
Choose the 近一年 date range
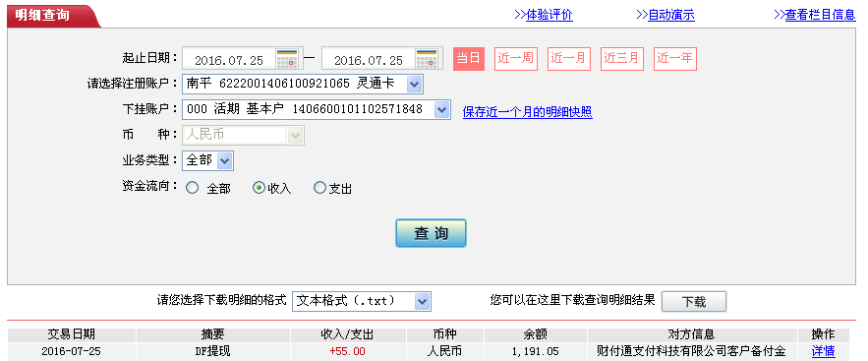coord(674,59)
